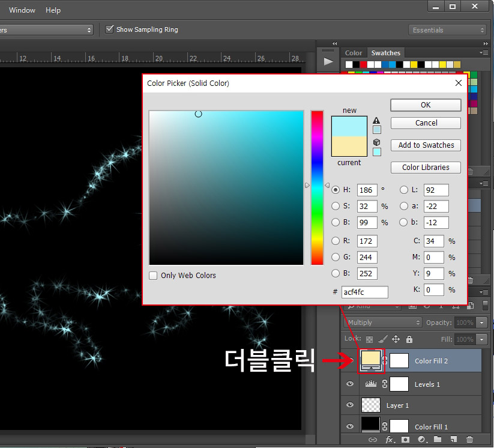This screenshot has width=494, height=448.
Task: Select the H hue radio button
Action: [336, 190]
